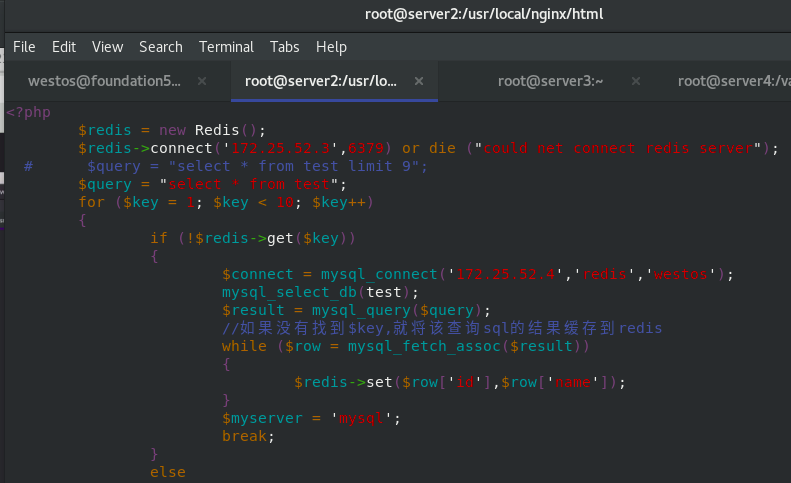
Task: Close the root@server2 tab
Action: point(419,81)
